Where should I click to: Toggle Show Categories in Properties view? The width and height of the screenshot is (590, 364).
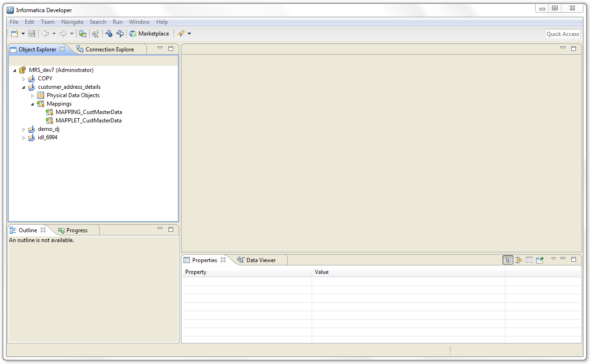tap(508, 260)
